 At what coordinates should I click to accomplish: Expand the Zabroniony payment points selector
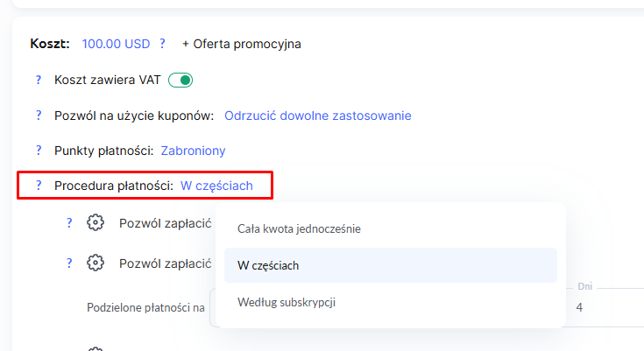tap(193, 151)
